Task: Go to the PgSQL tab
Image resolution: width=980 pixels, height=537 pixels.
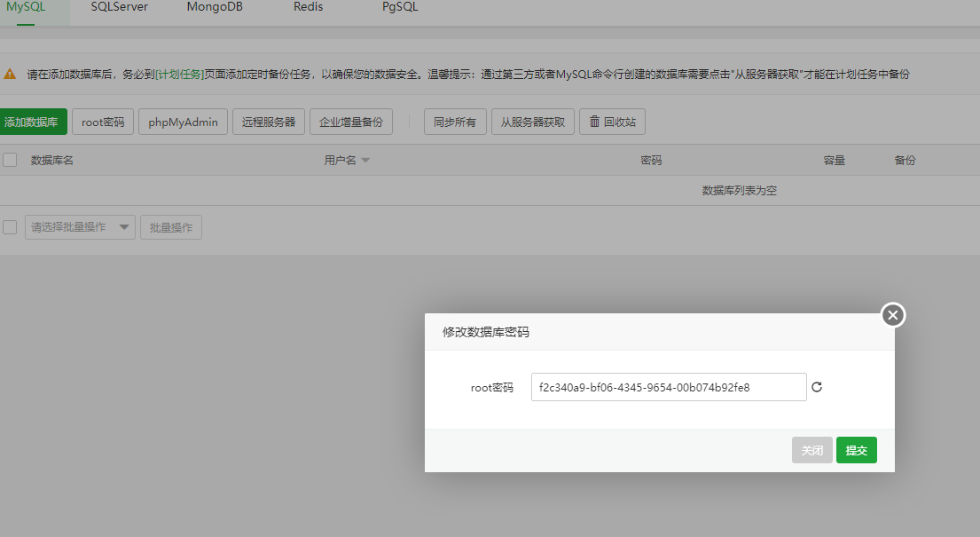Action: 400,7
